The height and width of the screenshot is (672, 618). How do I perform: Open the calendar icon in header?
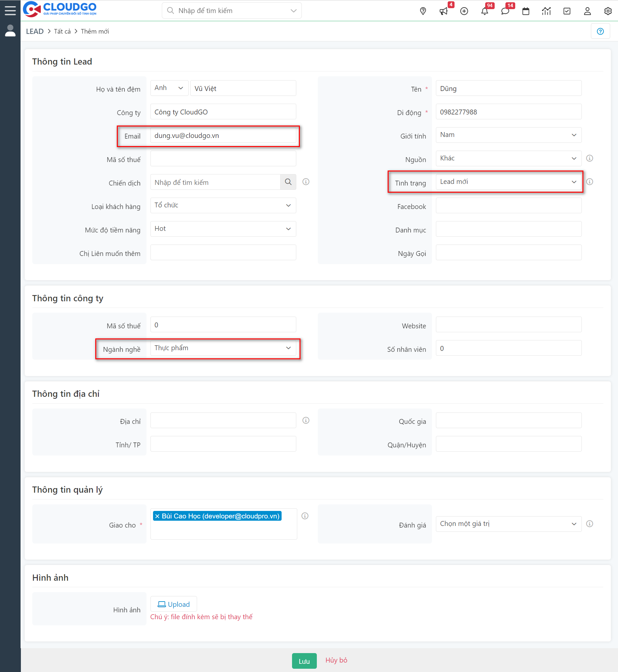point(525,11)
